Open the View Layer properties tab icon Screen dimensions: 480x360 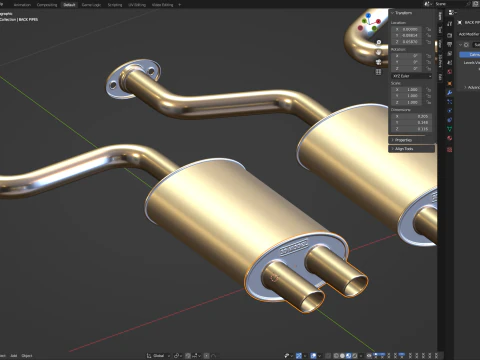coord(450,53)
